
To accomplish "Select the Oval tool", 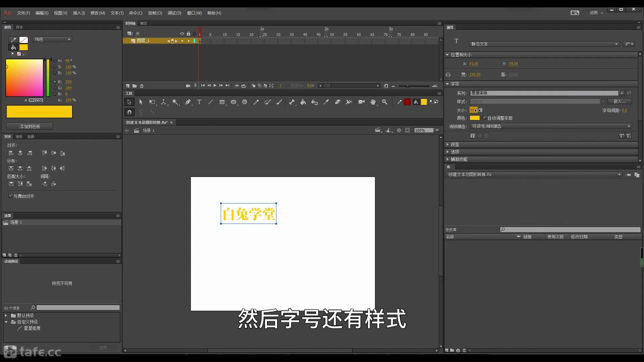I will [x=233, y=102].
